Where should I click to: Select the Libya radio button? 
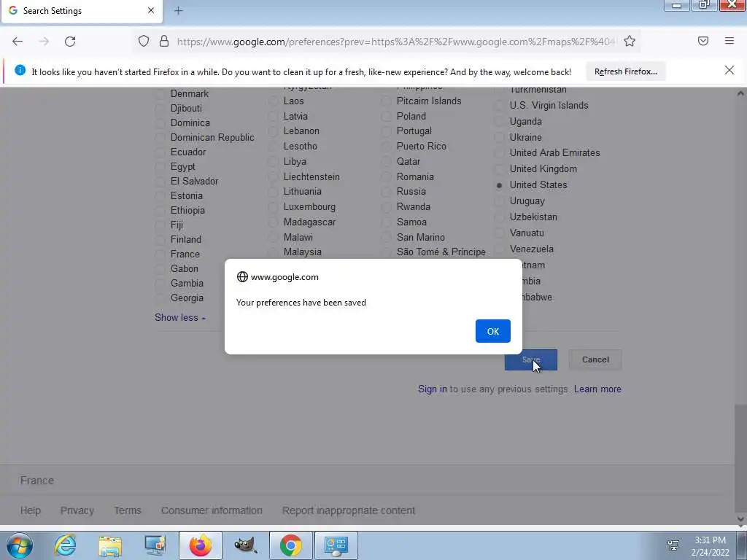(273, 162)
